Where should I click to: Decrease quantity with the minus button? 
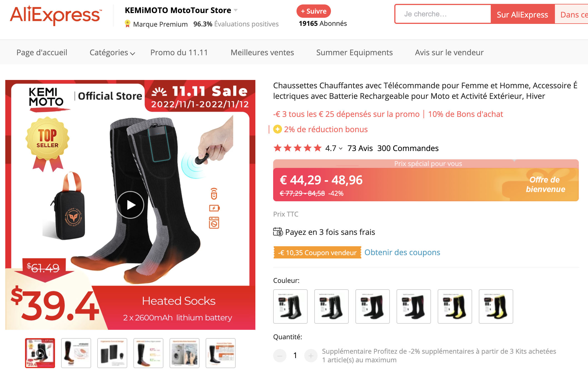click(x=280, y=355)
